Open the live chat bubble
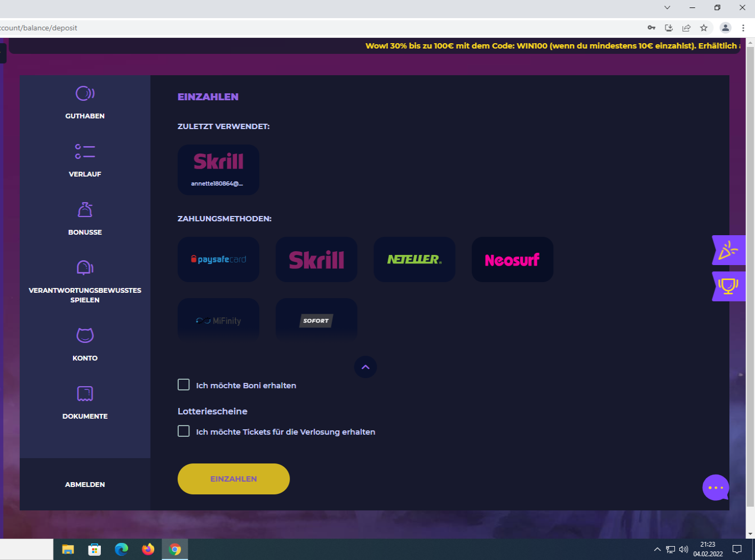Viewport: 755px width, 560px height. click(716, 487)
